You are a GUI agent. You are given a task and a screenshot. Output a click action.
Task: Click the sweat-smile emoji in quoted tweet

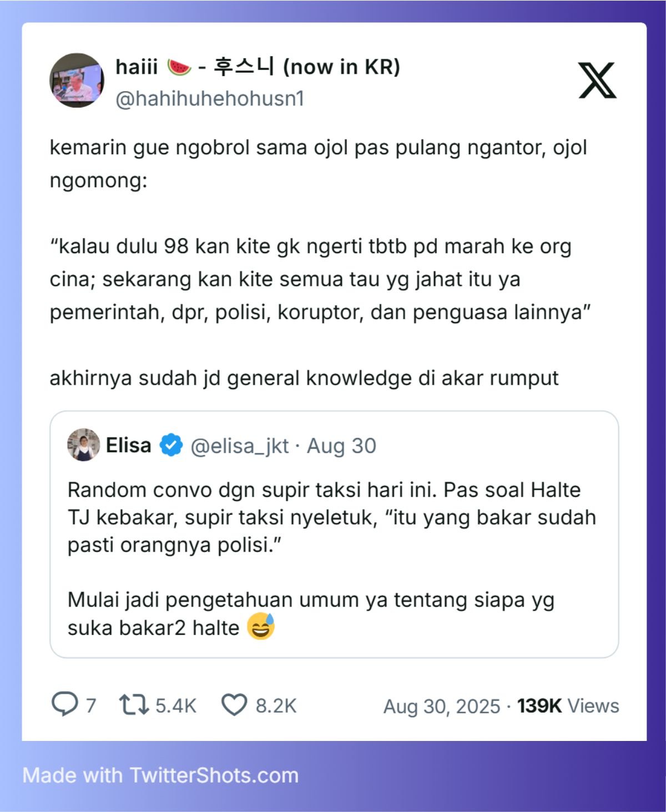[x=261, y=627]
